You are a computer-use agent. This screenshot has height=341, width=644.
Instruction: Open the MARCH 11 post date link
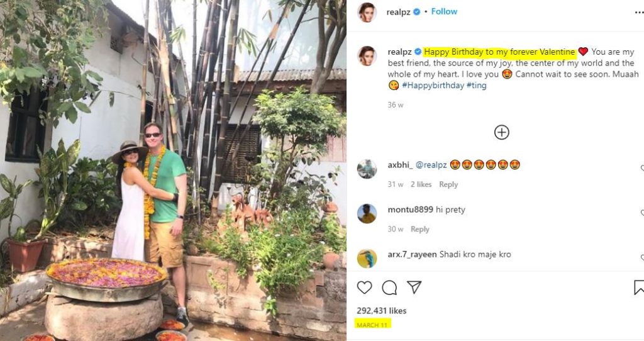click(x=372, y=325)
